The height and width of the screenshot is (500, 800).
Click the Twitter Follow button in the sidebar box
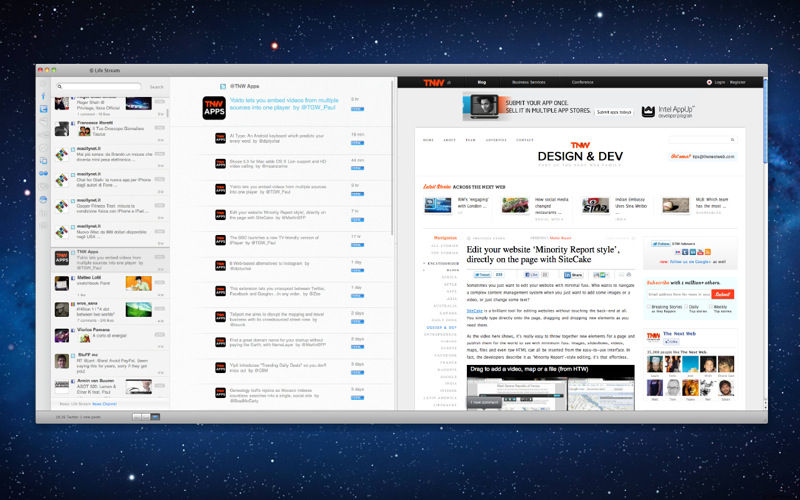tap(660, 244)
